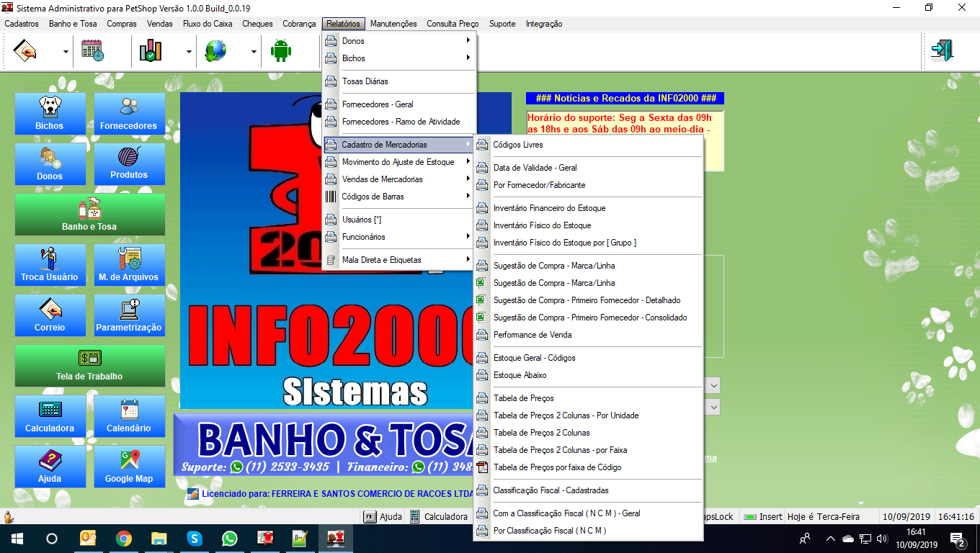Open the Banho e Tosa menu in menu bar
980x553 pixels.
click(x=73, y=24)
